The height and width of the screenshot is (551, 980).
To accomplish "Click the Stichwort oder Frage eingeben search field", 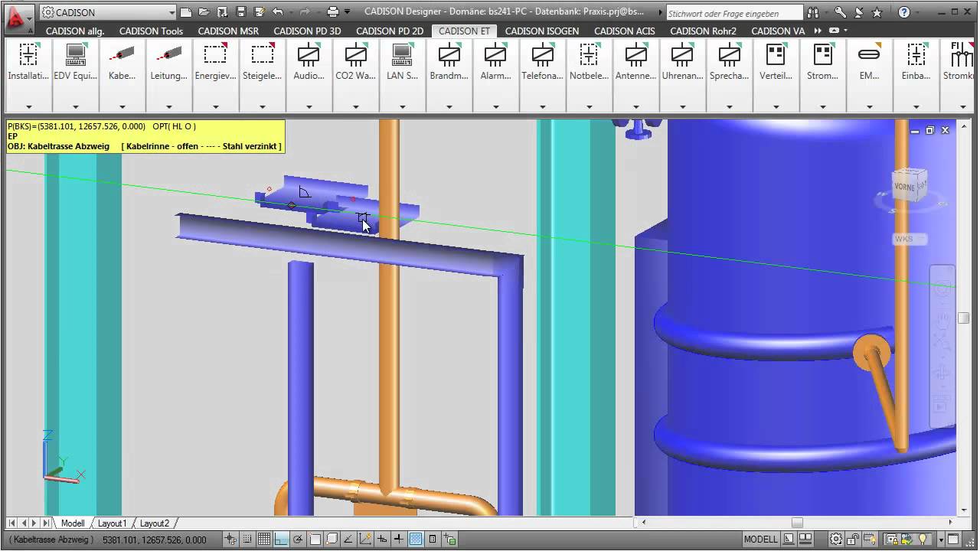I will [733, 13].
